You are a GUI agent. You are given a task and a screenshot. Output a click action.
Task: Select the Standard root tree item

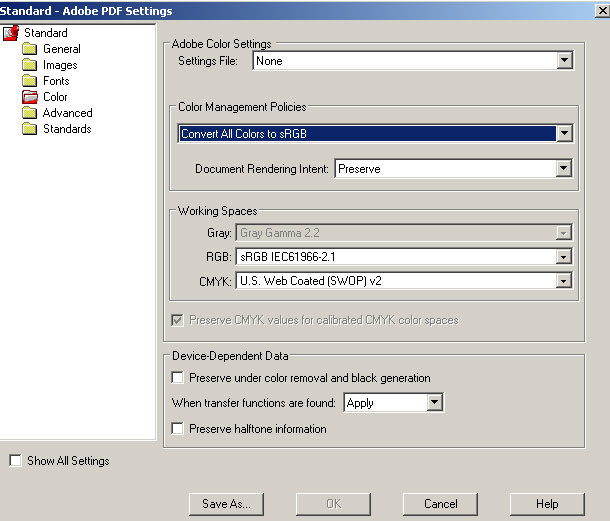(46, 33)
